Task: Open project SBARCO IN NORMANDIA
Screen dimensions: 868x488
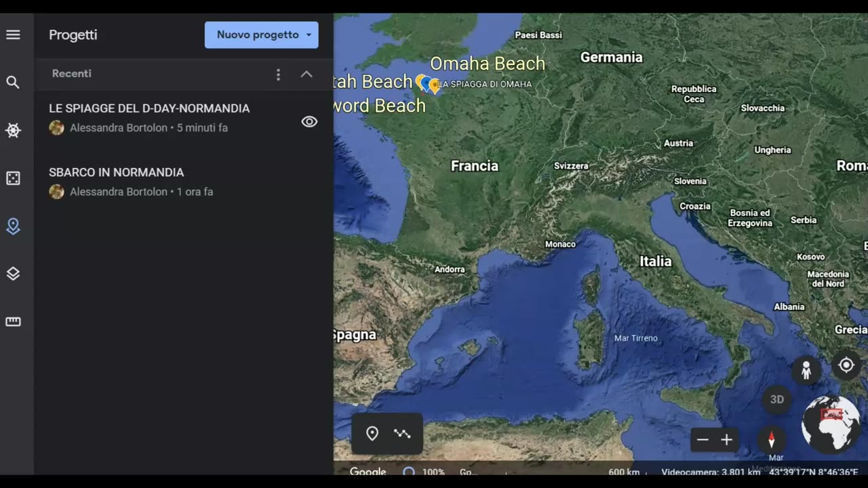Action: 116,173
